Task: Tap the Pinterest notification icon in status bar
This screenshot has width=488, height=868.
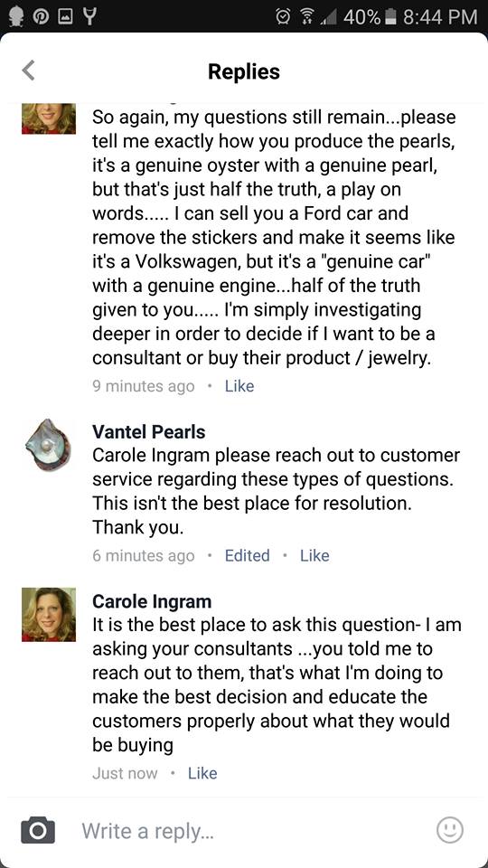Action: point(40,16)
